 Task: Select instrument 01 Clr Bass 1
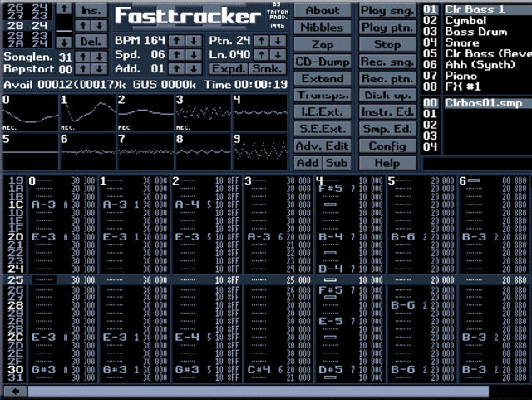coord(488,9)
